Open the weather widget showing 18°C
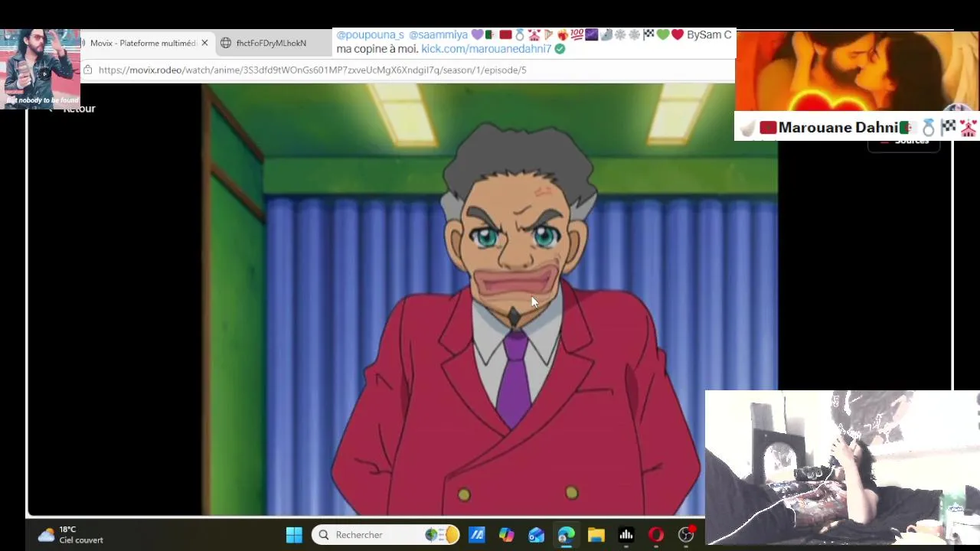This screenshot has width=980, height=551. click(x=70, y=535)
